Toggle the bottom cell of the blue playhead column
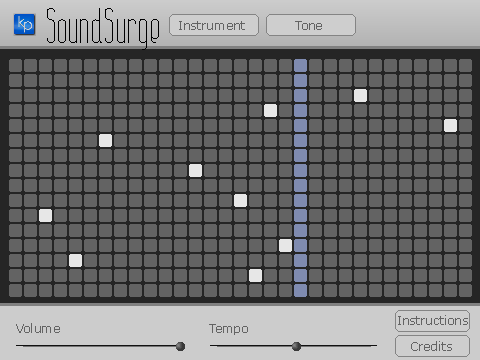Screen dimensions: 480x360 [x=300, y=291]
